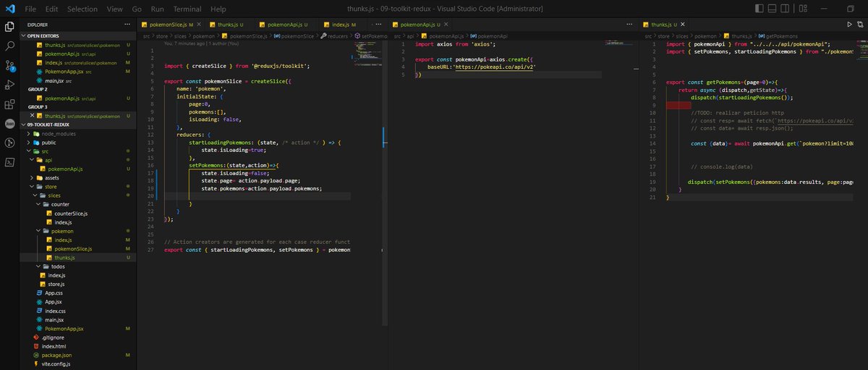Open the Edit menu

tap(51, 9)
